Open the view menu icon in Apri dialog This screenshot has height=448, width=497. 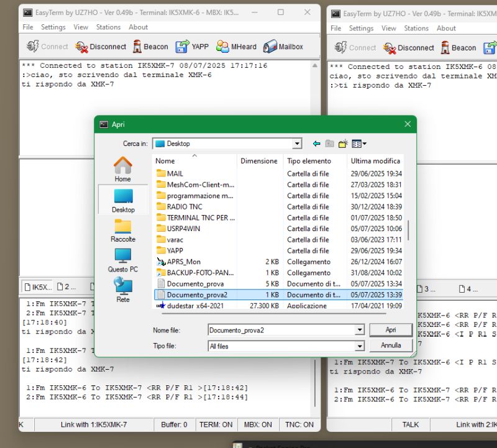(x=359, y=144)
